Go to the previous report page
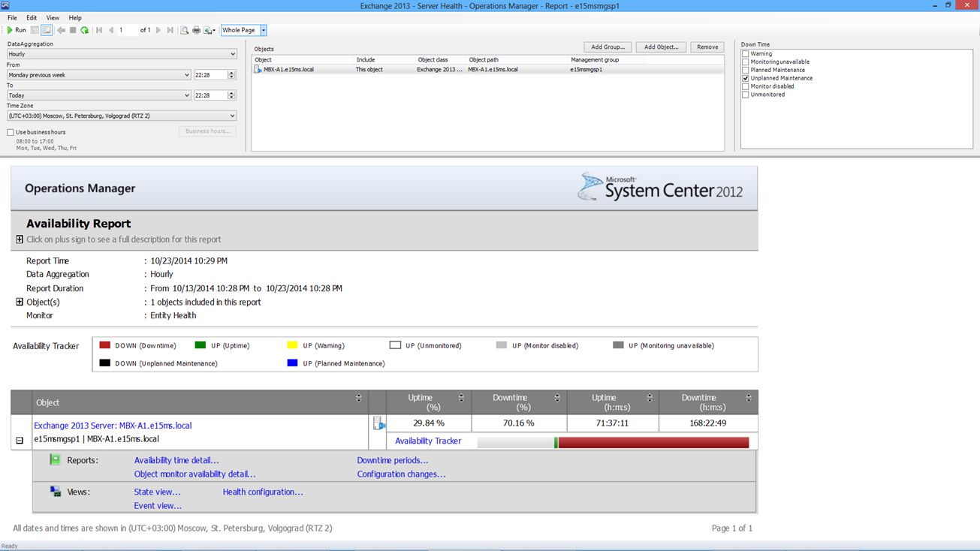This screenshot has width=980, height=551. (111, 30)
